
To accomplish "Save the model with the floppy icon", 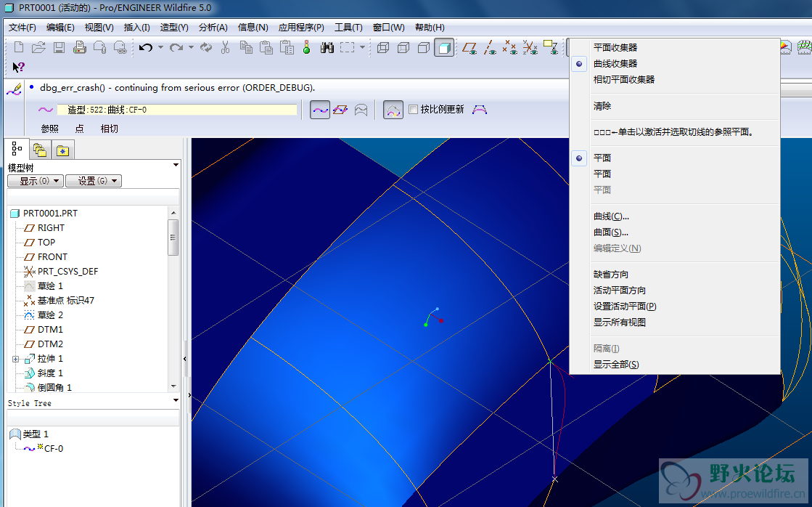I will point(59,48).
